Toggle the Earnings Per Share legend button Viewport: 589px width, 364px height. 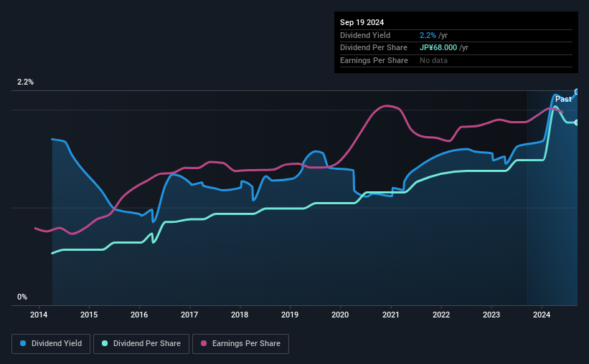[240, 344]
